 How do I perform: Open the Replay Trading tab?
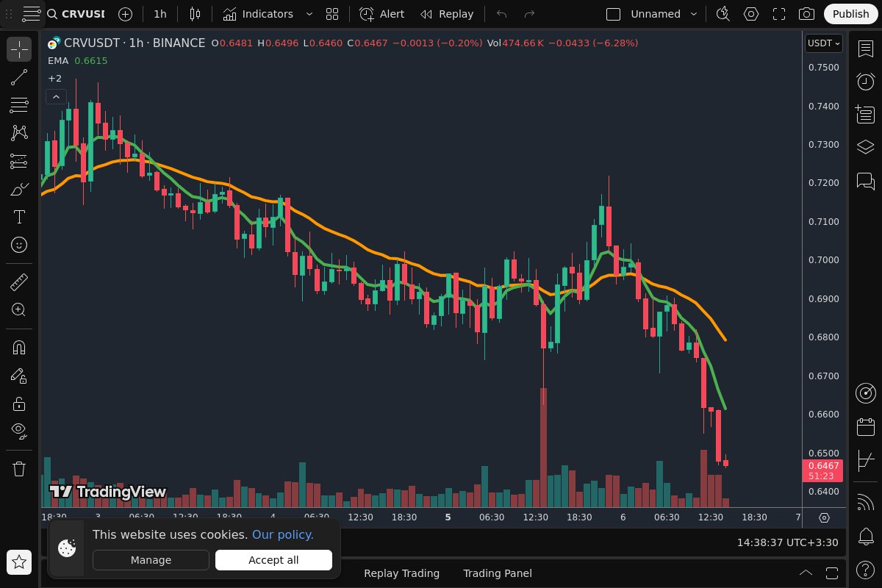[401, 573]
